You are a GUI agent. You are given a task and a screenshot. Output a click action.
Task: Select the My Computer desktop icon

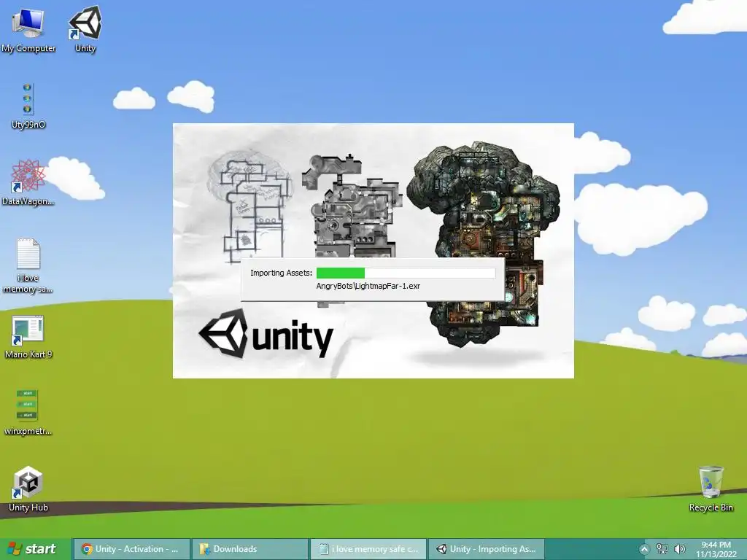28,29
